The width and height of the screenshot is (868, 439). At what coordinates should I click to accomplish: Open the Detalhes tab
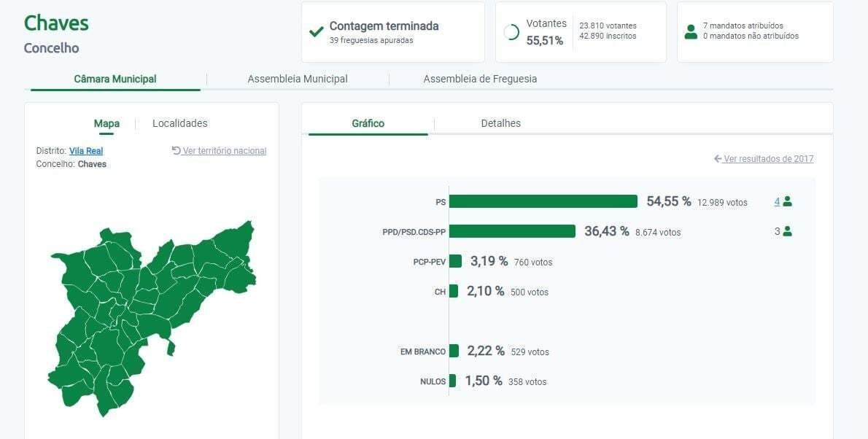(501, 123)
